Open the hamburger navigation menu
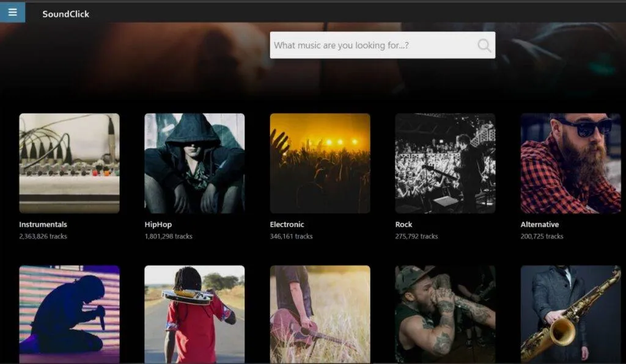The height and width of the screenshot is (364, 626). pos(12,13)
